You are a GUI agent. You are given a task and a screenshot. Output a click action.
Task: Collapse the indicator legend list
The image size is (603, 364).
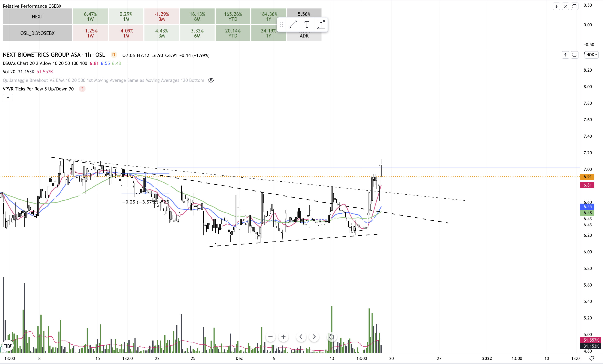(8, 98)
